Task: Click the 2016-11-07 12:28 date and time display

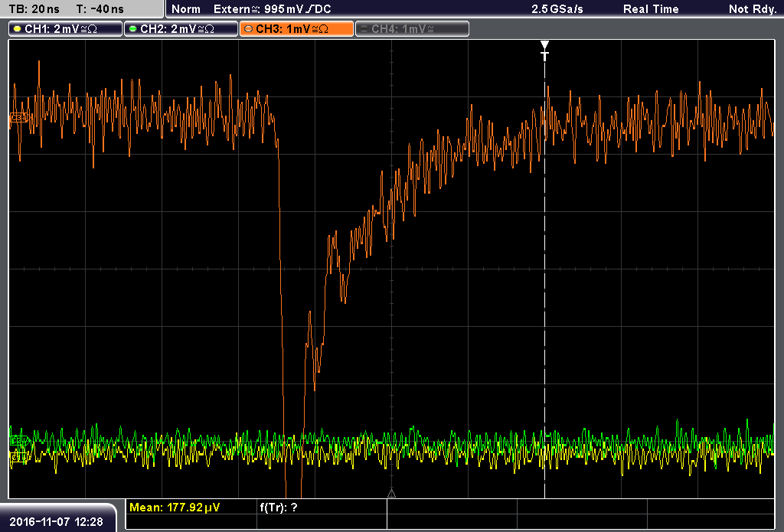Action: [56, 521]
